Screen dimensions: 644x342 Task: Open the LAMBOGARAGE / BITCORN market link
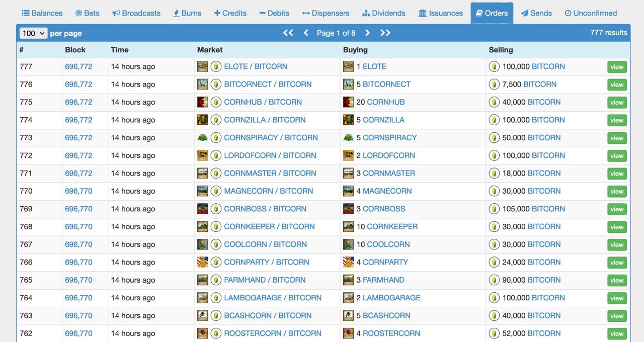point(273,298)
